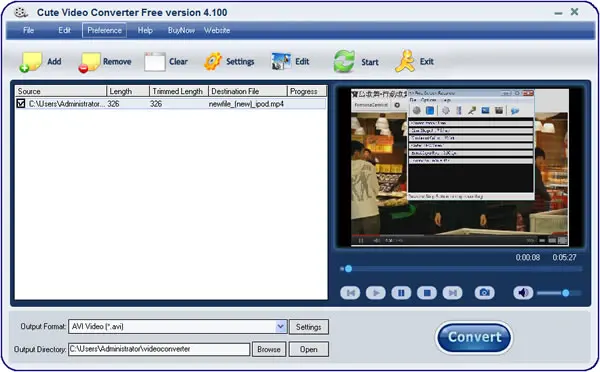This screenshot has width=600, height=372.
Task: Click the big Convert button
Action: [x=474, y=337]
